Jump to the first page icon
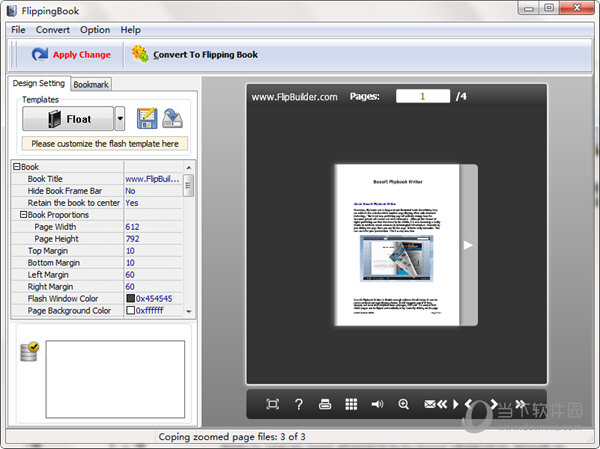 [x=442, y=404]
